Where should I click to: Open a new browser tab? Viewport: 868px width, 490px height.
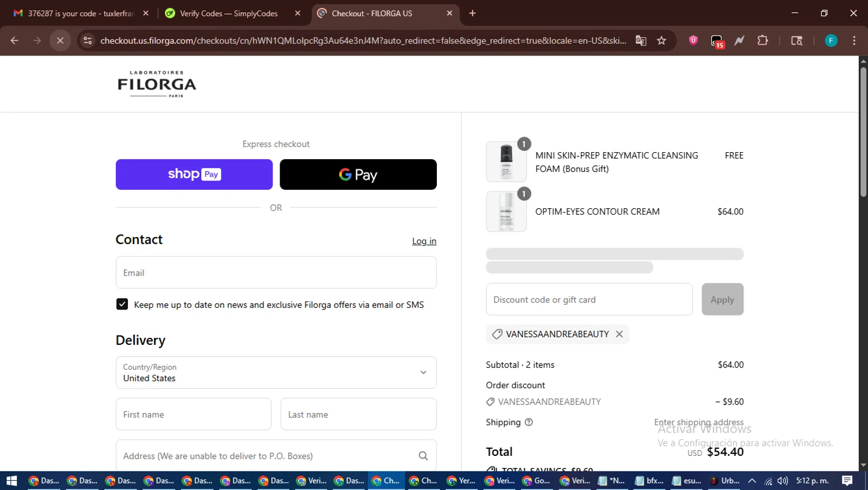pos(472,13)
